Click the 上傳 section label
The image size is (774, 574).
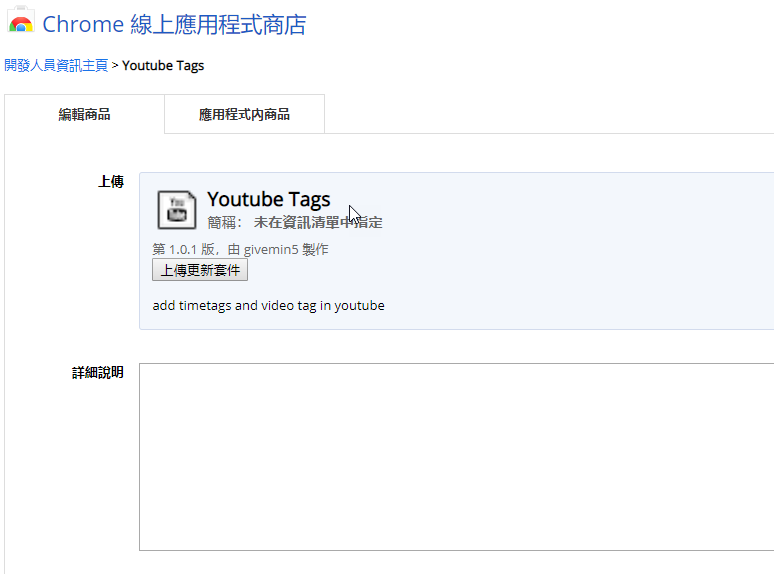click(111, 182)
